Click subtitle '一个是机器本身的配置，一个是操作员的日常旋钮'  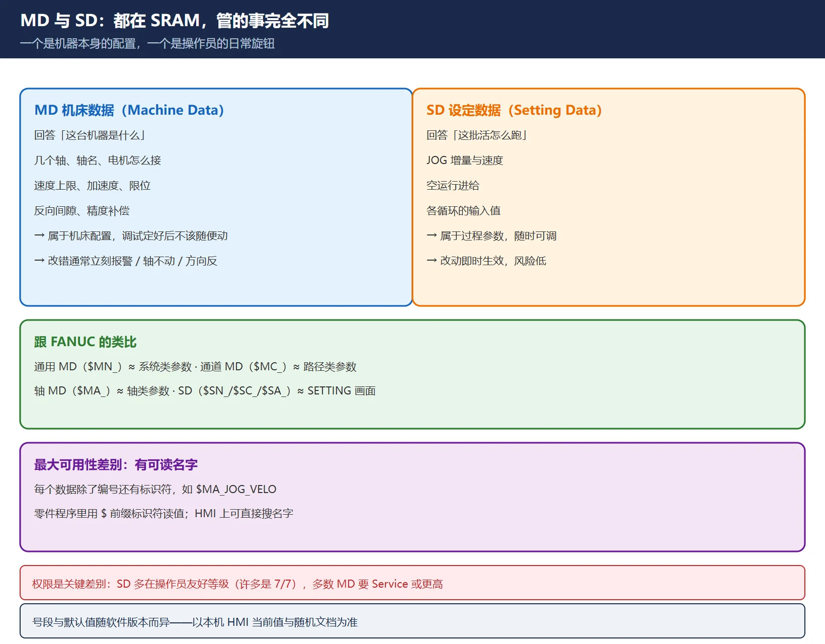point(147,44)
